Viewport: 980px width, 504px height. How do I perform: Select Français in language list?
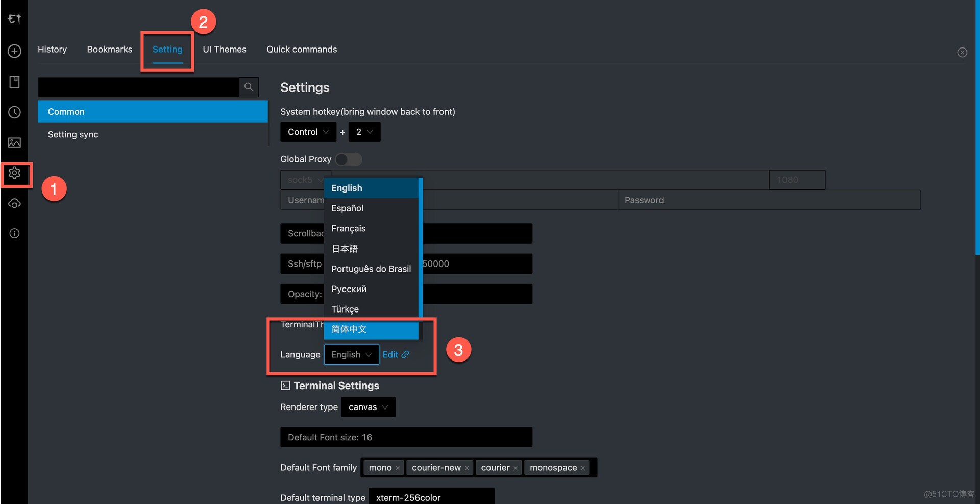pos(371,228)
